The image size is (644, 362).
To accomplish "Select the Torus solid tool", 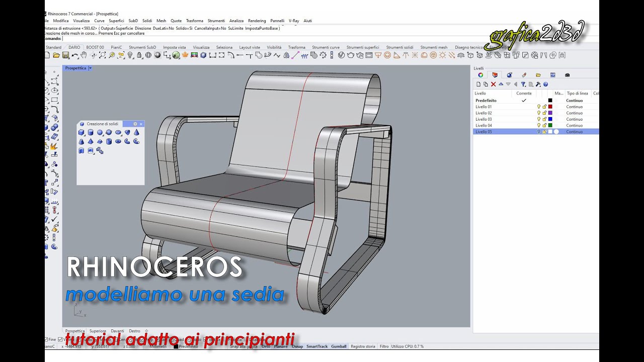I will click(118, 141).
